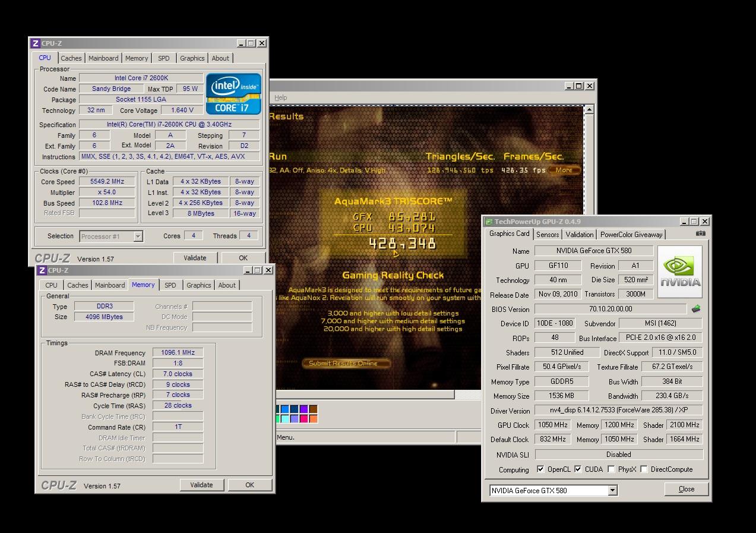Click the NVIDIA SLI 'Disabled' field
756x533 pixels.
[619, 455]
